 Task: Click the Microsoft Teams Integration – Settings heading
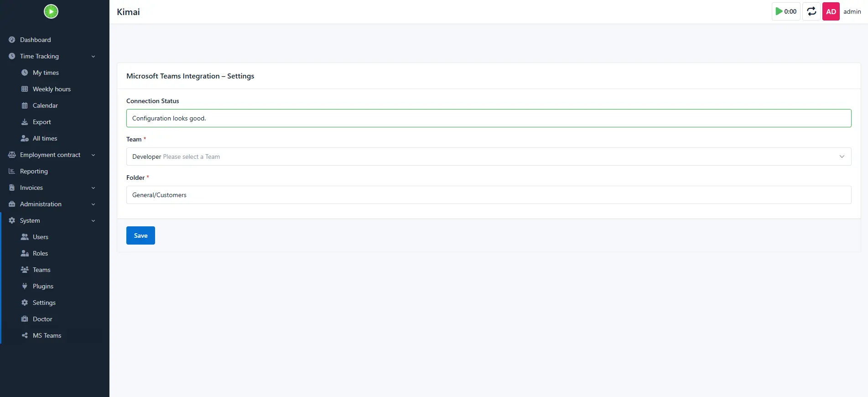coord(190,76)
